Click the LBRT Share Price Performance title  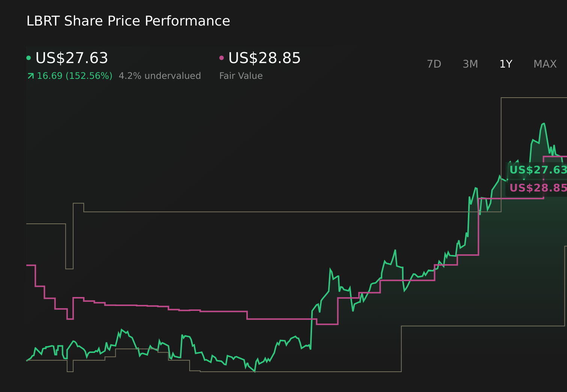[x=128, y=21]
